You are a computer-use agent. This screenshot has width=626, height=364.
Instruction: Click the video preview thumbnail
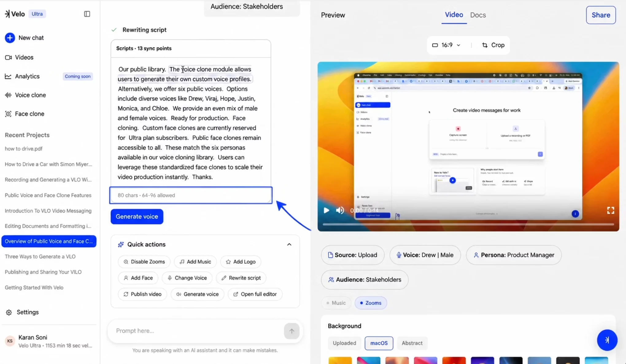468,147
